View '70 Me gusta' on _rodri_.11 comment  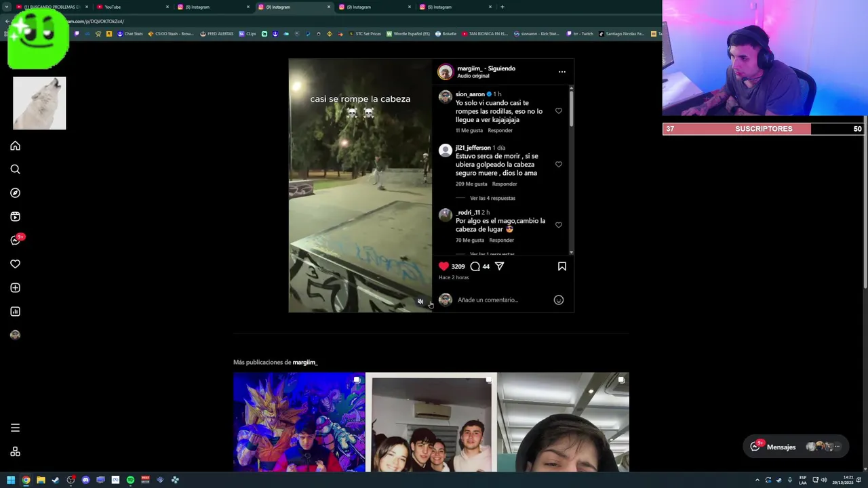pyautogui.click(x=470, y=240)
